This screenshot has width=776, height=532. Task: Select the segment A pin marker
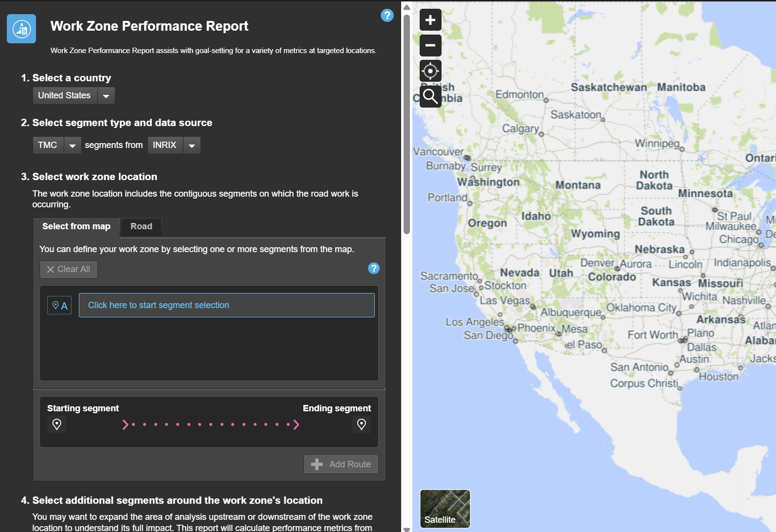[59, 305]
